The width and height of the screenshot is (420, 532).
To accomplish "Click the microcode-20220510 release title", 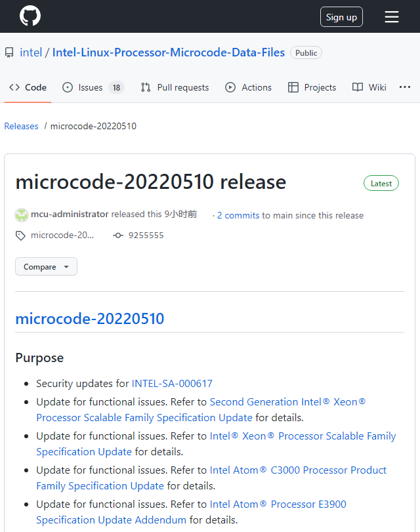I will tap(151, 182).
